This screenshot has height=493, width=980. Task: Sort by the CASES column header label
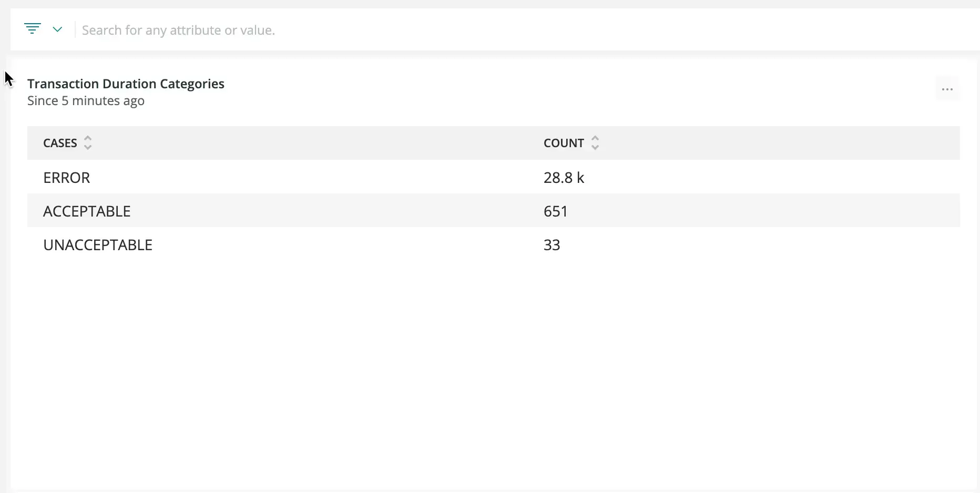tap(60, 143)
